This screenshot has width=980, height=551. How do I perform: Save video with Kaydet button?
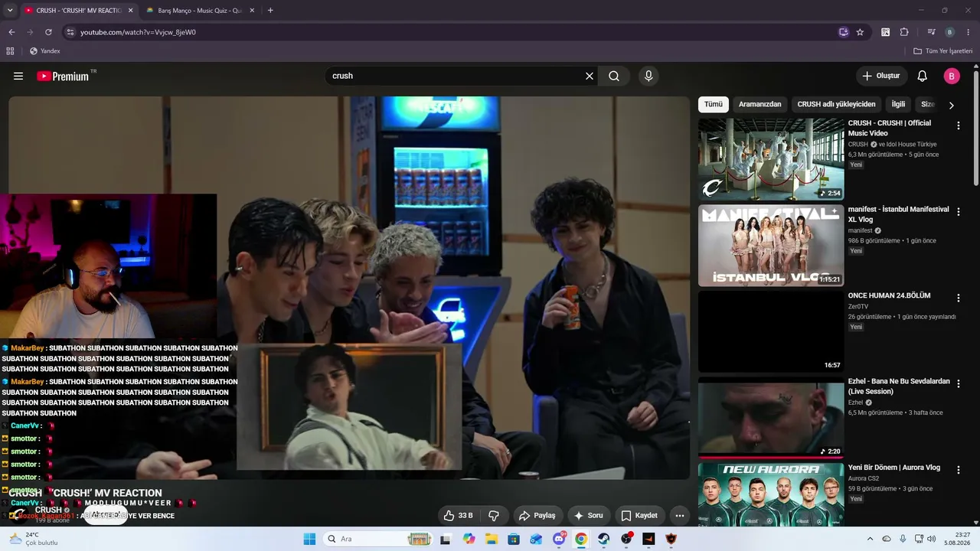click(639, 516)
